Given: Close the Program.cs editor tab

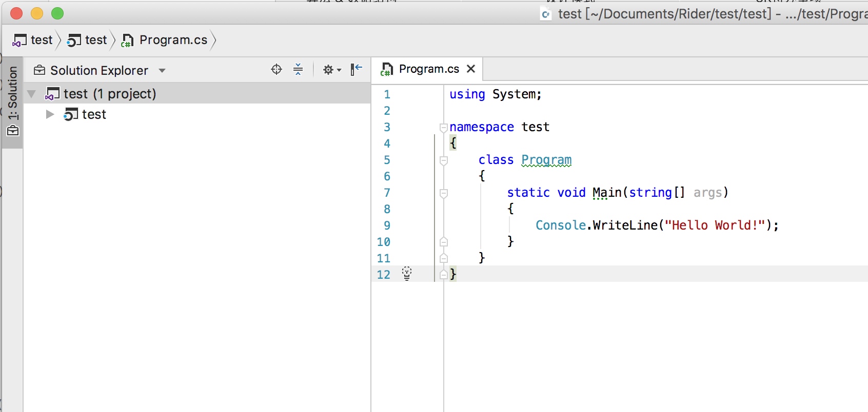Looking at the screenshot, I should click(471, 69).
